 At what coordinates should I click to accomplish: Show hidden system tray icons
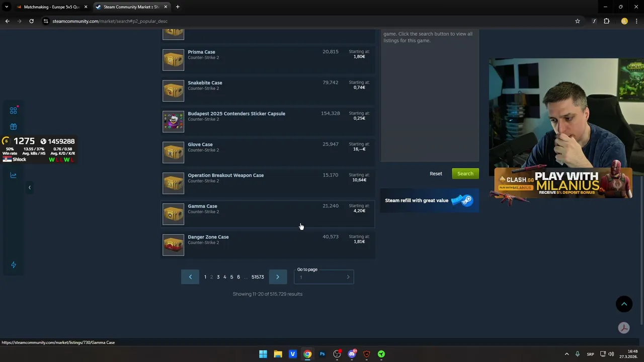pyautogui.click(x=567, y=354)
